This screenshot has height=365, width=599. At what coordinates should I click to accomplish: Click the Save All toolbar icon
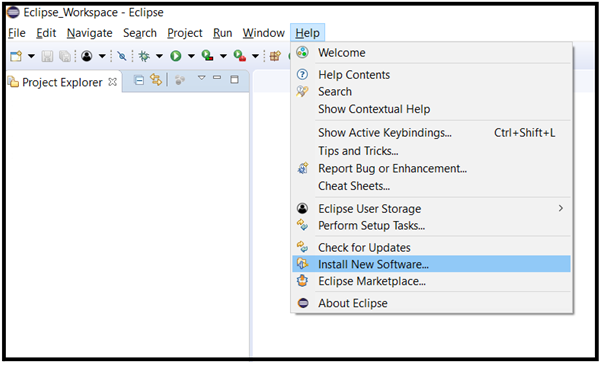[x=65, y=56]
